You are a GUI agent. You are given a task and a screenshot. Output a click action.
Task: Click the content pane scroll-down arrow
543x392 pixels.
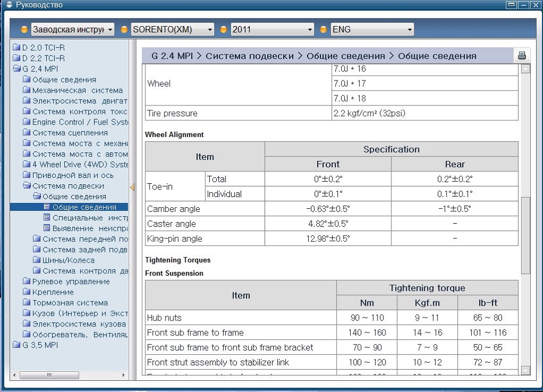(525, 370)
